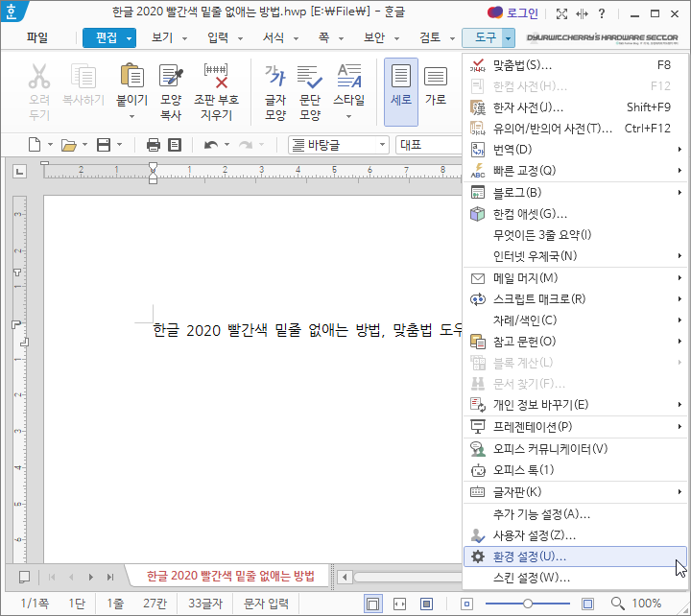Open Add-on Settings (추가 기능 설정) item
691x616 pixels.
[575, 514]
